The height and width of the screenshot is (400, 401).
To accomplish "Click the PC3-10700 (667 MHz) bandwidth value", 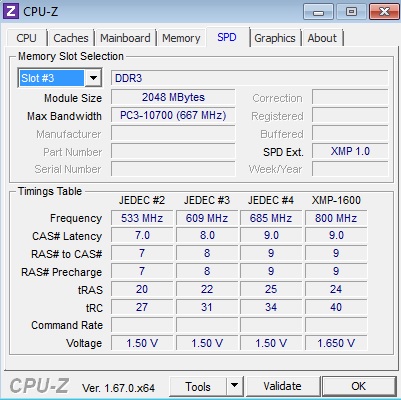I will (173, 115).
